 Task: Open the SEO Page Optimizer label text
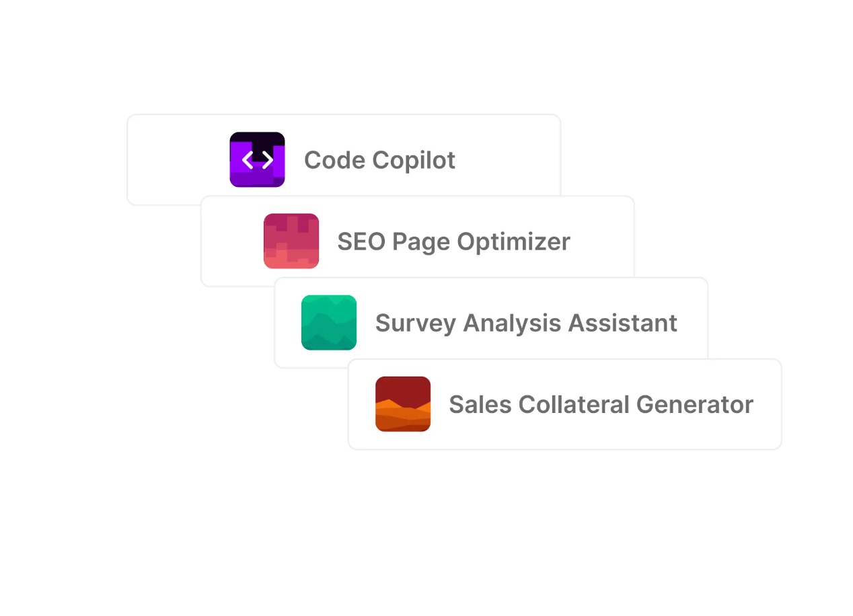453,241
